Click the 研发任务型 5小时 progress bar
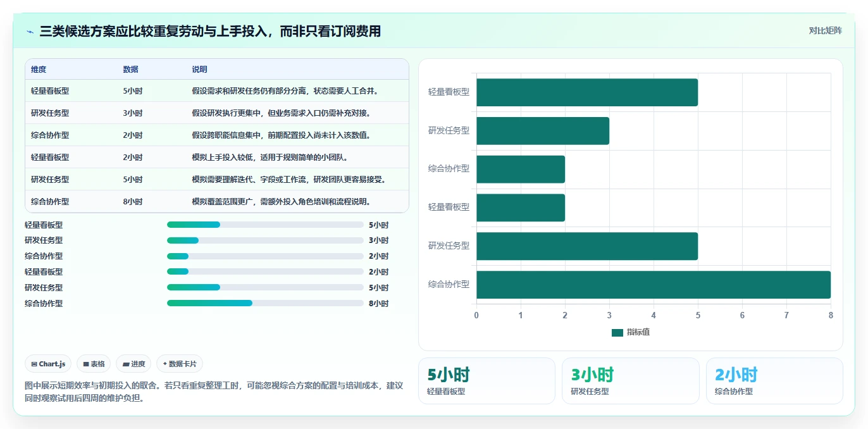Image resolution: width=868 pixels, height=429 pixels. 265,287
